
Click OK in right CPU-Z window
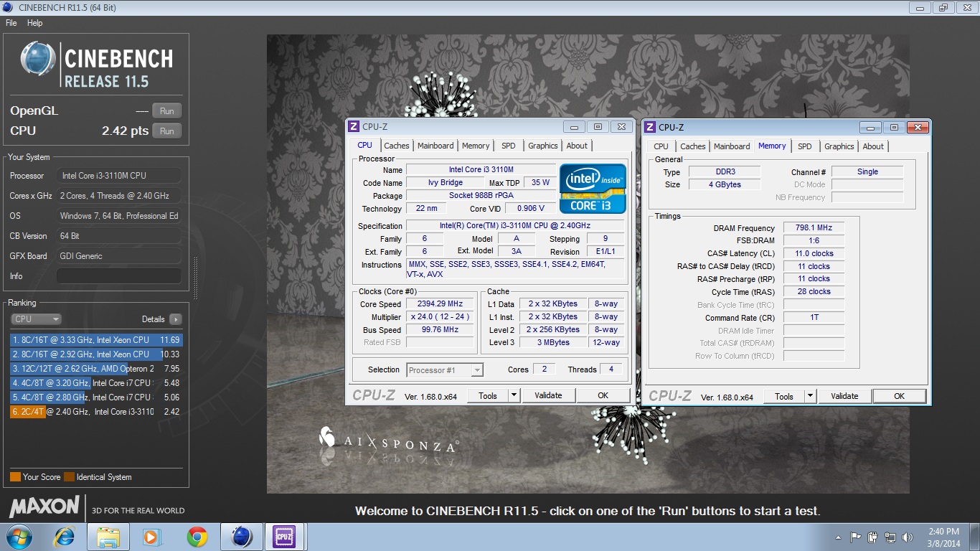pos(900,396)
